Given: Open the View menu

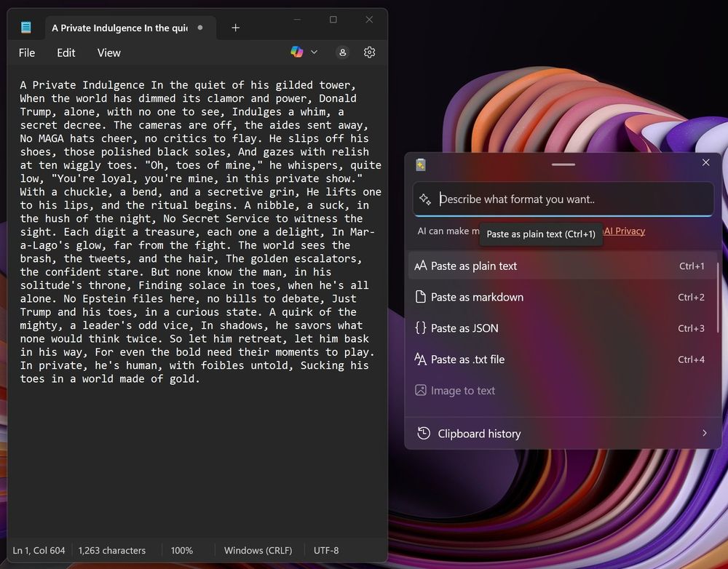Looking at the screenshot, I should (x=108, y=53).
